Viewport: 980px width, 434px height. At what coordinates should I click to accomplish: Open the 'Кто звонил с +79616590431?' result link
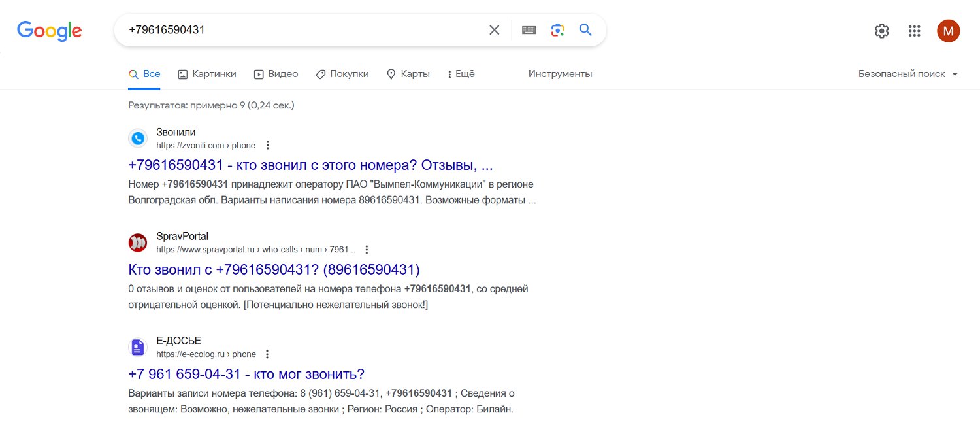[x=274, y=269]
